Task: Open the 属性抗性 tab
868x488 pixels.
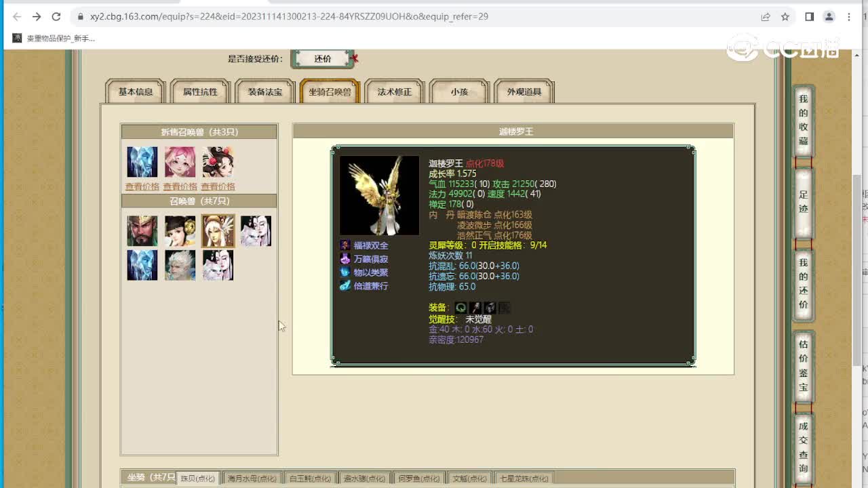Action: pos(200,91)
